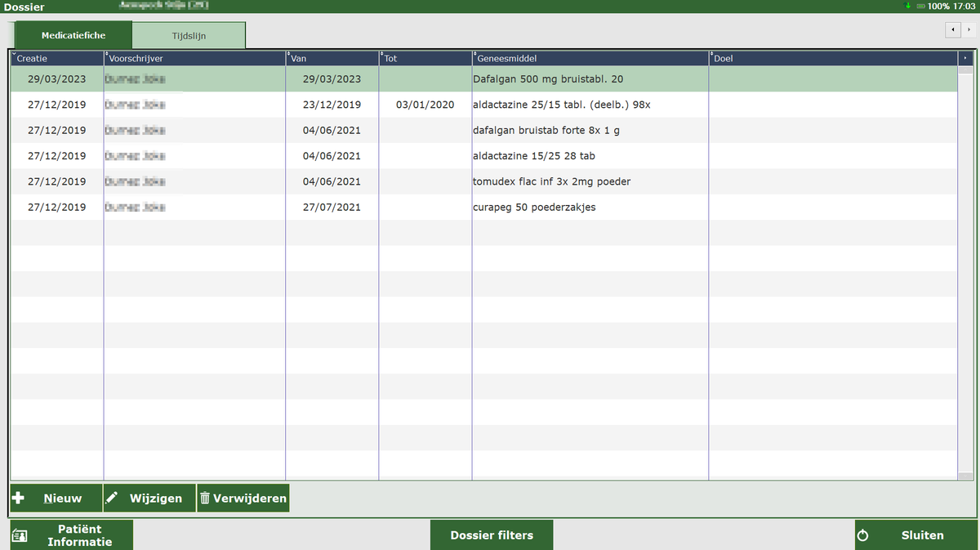Click the pencil icon on Wijzigen
This screenshot has width=980, height=550.
tap(113, 499)
